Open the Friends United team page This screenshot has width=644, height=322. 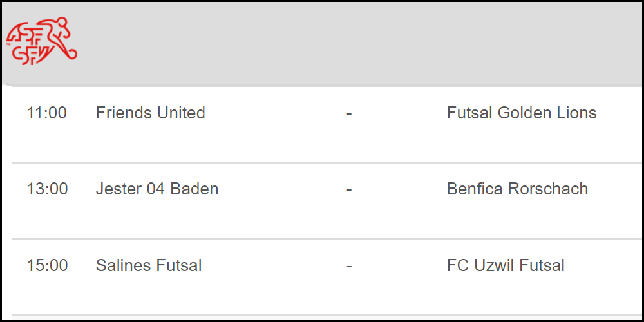pos(150,113)
